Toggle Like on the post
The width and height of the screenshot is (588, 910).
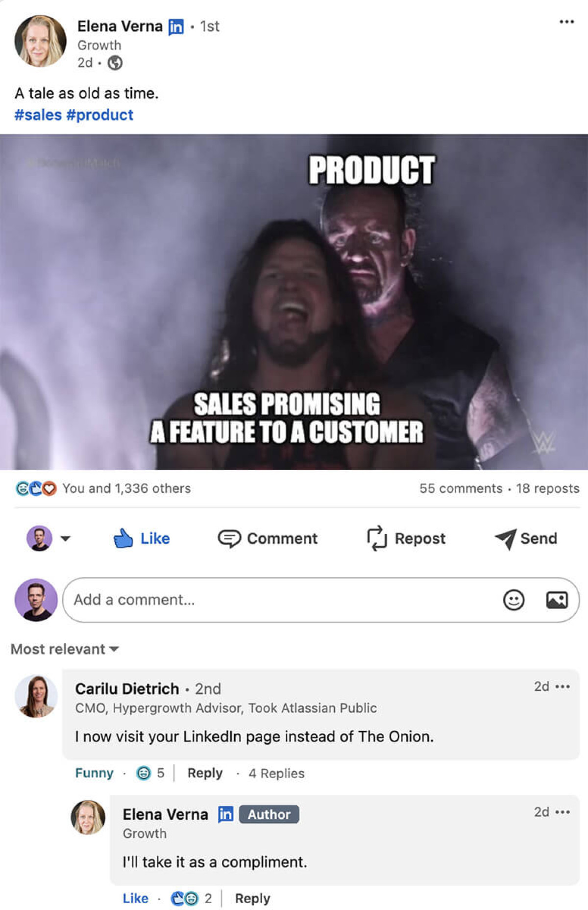click(x=142, y=538)
